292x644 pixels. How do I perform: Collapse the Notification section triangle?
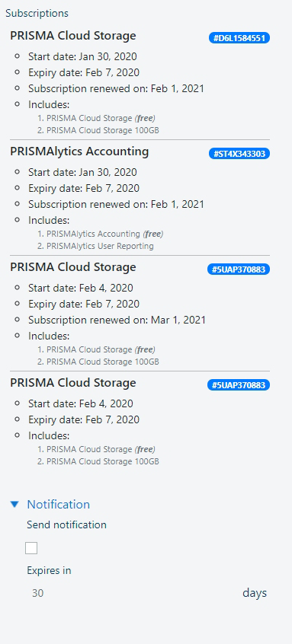pos(14,504)
